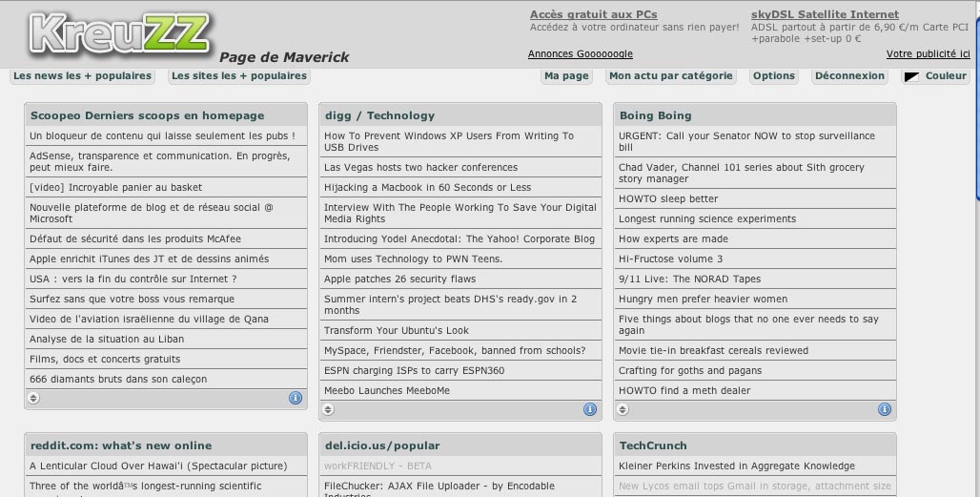
Task: Open the Couleur color chooser
Action: pyautogui.click(x=935, y=76)
